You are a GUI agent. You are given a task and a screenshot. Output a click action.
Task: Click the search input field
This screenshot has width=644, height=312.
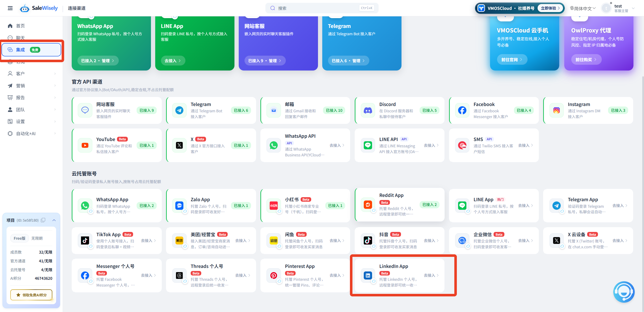tap(322, 8)
